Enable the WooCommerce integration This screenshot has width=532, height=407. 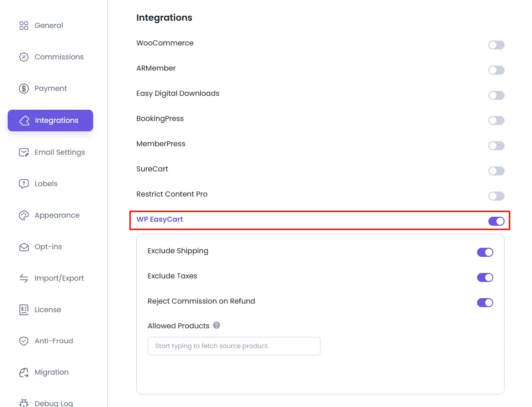[496, 45]
